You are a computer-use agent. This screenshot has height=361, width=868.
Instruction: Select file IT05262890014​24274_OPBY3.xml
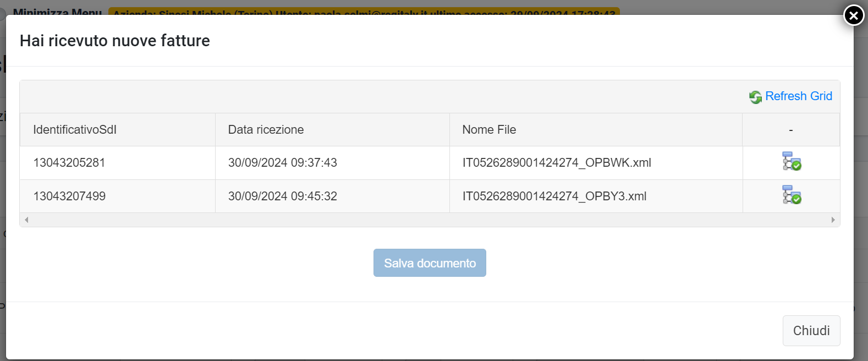click(554, 196)
